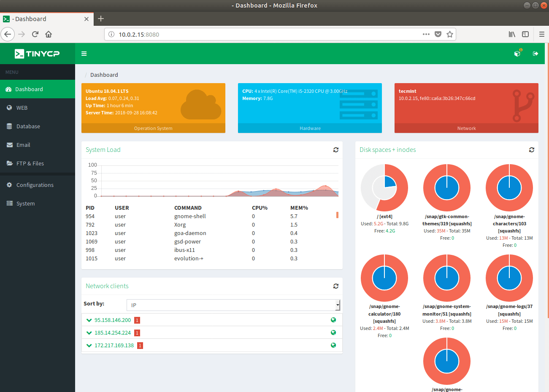
Task: Click the ext4 root disk usage chart
Action: [384, 188]
